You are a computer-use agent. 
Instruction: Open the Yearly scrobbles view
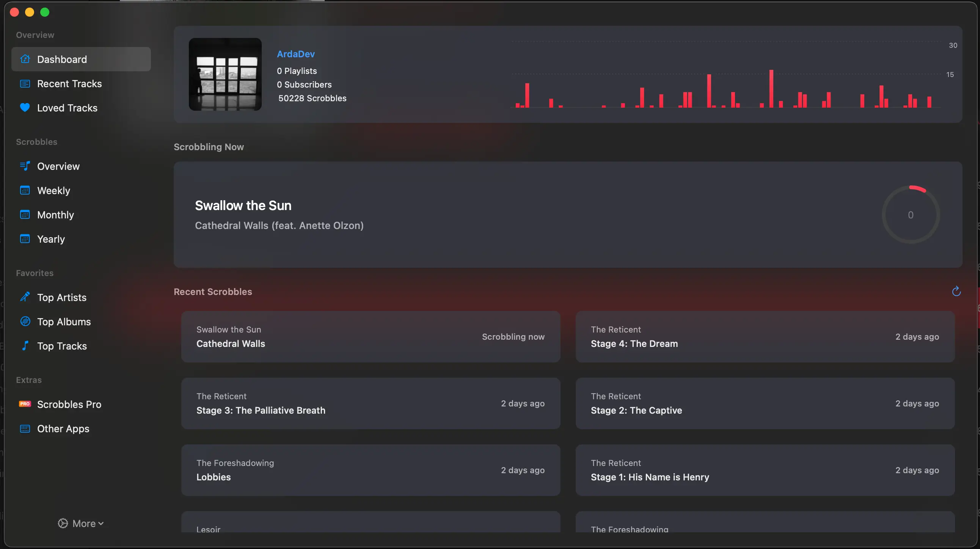[x=51, y=239]
